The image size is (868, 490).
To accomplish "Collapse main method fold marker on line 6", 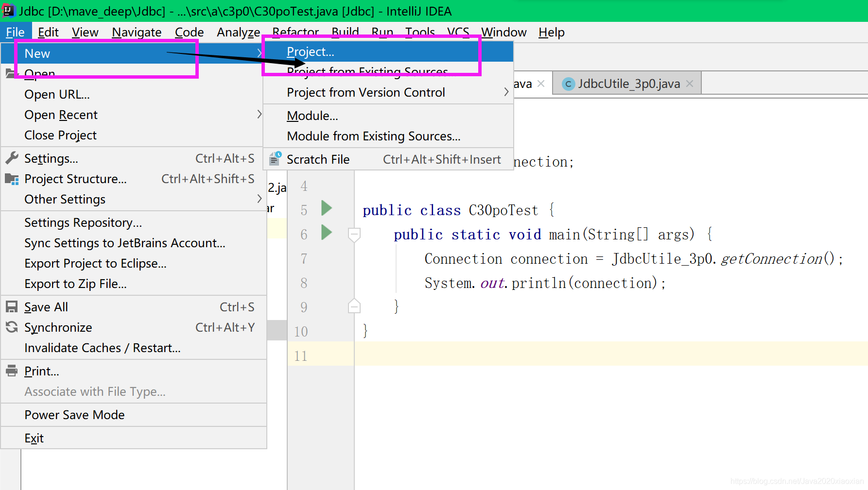I will [x=354, y=235].
